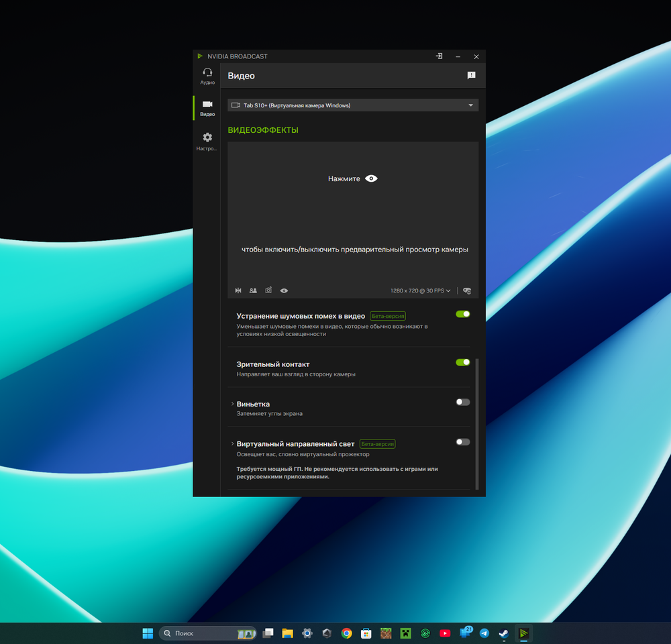Click the feedback icon next to Видео header
The height and width of the screenshot is (644, 671).
point(472,76)
